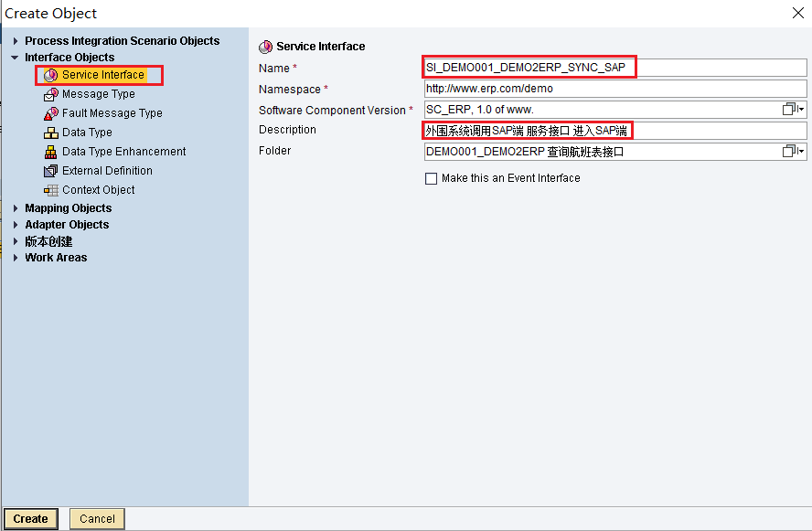Viewport: 812px width, 531px height.
Task: Expand Process Integration Scenario Objects node
Action: tap(16, 41)
